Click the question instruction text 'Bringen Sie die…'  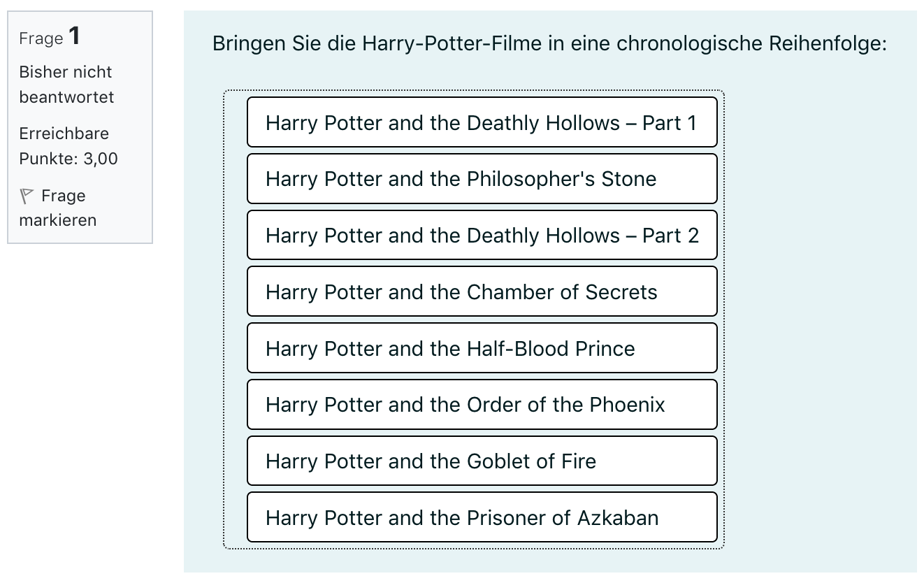click(549, 44)
